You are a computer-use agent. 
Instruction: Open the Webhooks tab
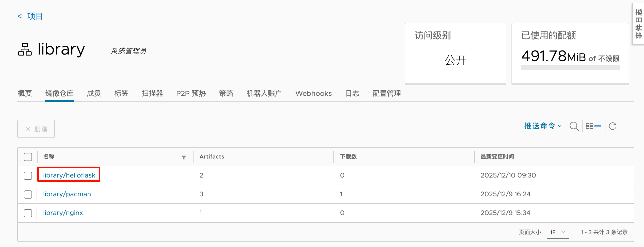click(x=313, y=93)
